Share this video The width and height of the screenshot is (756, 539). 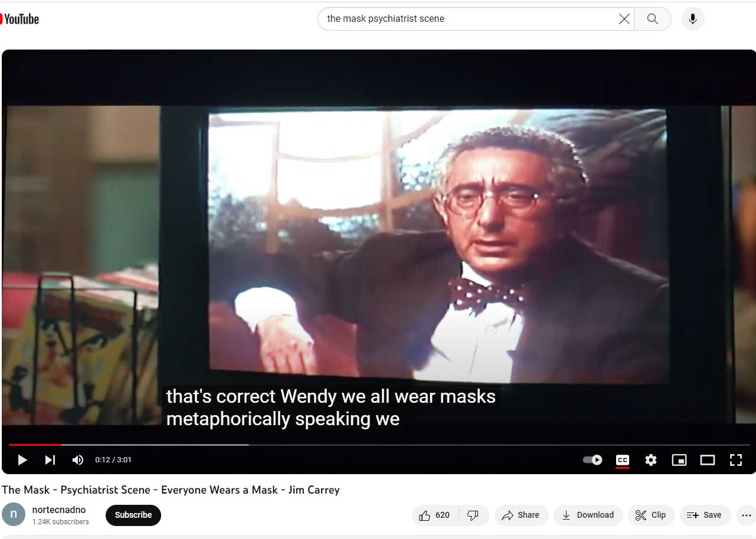[x=521, y=515]
